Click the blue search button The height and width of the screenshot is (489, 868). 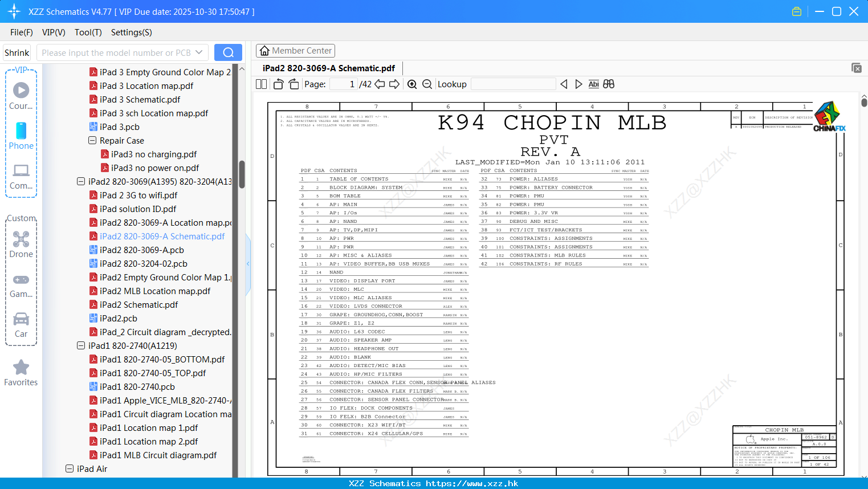coord(228,52)
